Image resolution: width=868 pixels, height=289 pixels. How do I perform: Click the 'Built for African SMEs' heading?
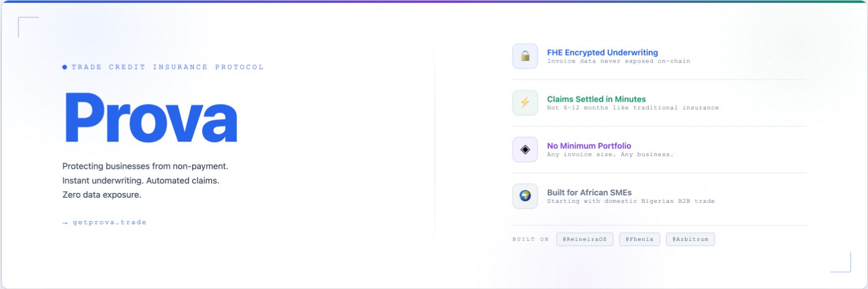[589, 192]
